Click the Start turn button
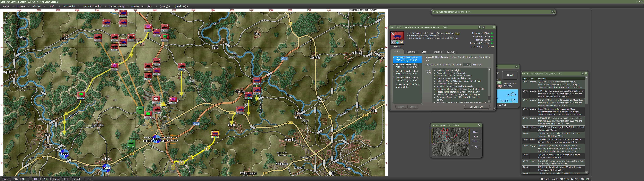 click(510, 75)
